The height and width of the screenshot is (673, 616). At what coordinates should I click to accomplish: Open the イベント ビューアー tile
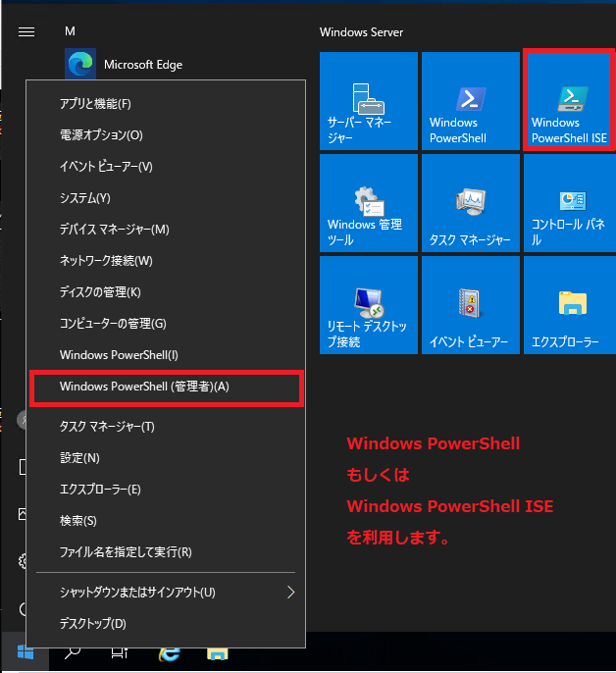[x=471, y=305]
